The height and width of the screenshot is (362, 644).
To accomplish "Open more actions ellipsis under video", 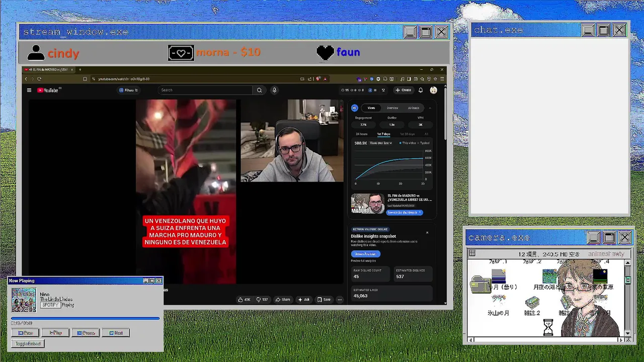I will [x=340, y=300].
